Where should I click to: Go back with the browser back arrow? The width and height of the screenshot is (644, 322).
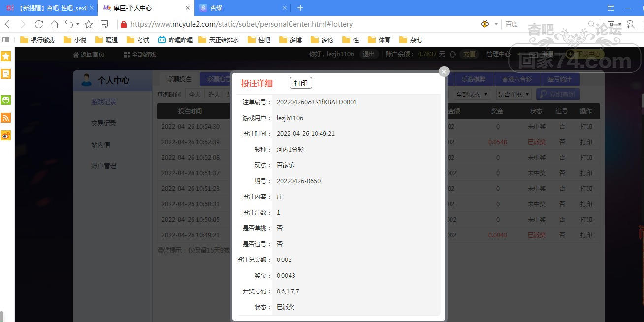coord(7,24)
